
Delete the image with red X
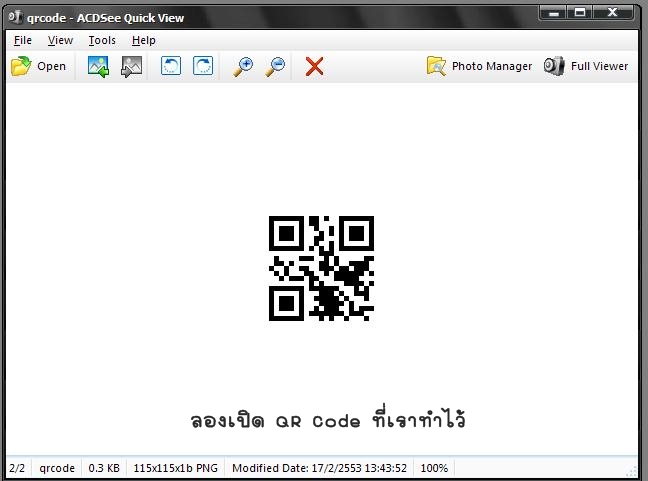314,67
